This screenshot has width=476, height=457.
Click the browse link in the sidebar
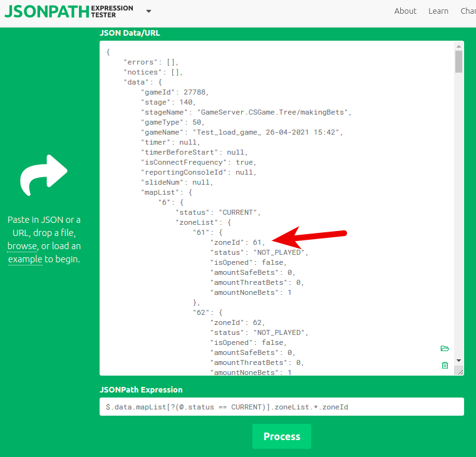(x=22, y=246)
